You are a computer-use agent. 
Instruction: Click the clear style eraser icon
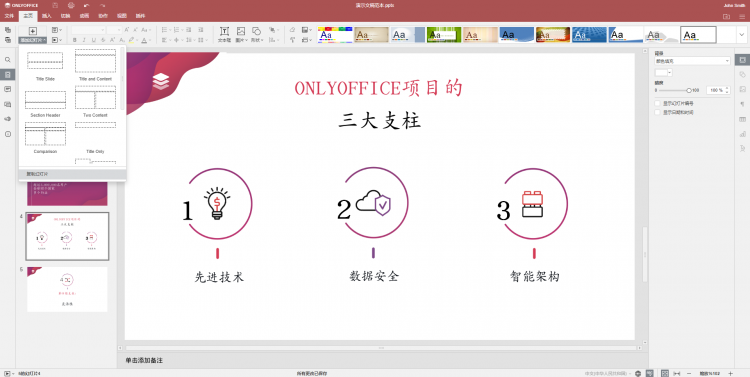click(x=292, y=30)
